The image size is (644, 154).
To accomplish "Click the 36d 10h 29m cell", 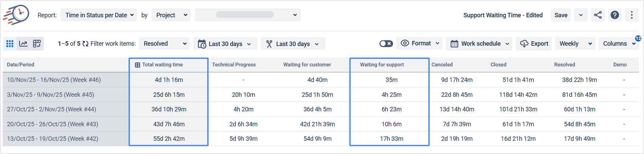I will pos(169,109).
